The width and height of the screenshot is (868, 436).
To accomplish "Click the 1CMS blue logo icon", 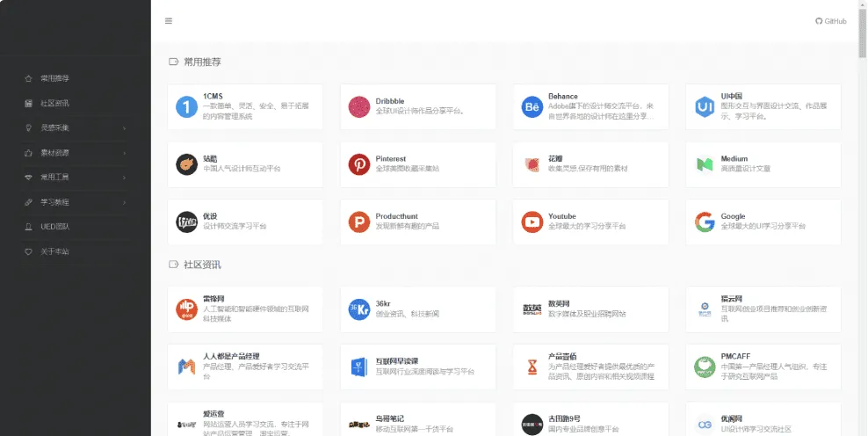I will coord(186,107).
